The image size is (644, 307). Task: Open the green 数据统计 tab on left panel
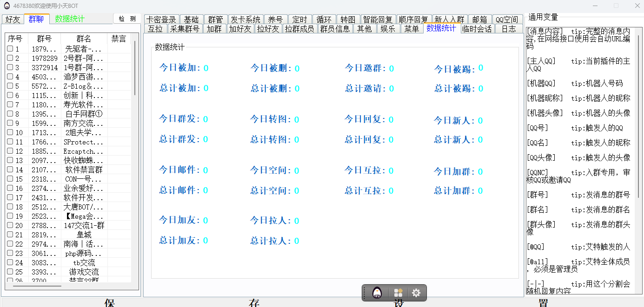[70, 19]
